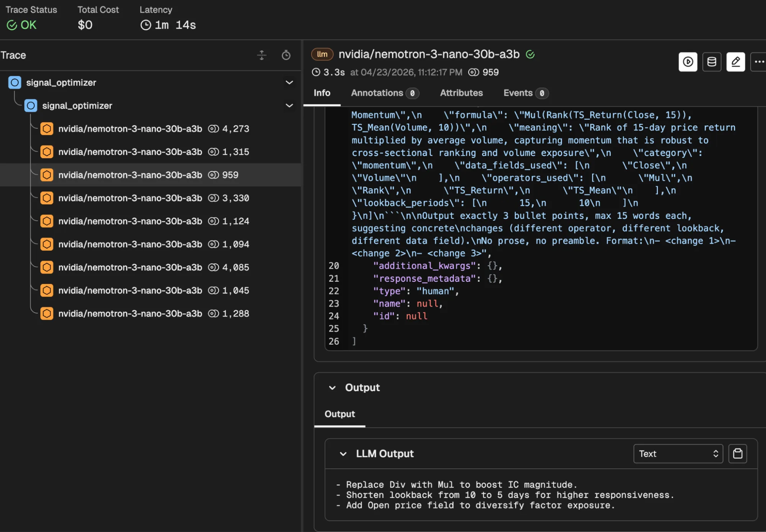
Task: Switch to the Info tab
Action: (x=322, y=93)
